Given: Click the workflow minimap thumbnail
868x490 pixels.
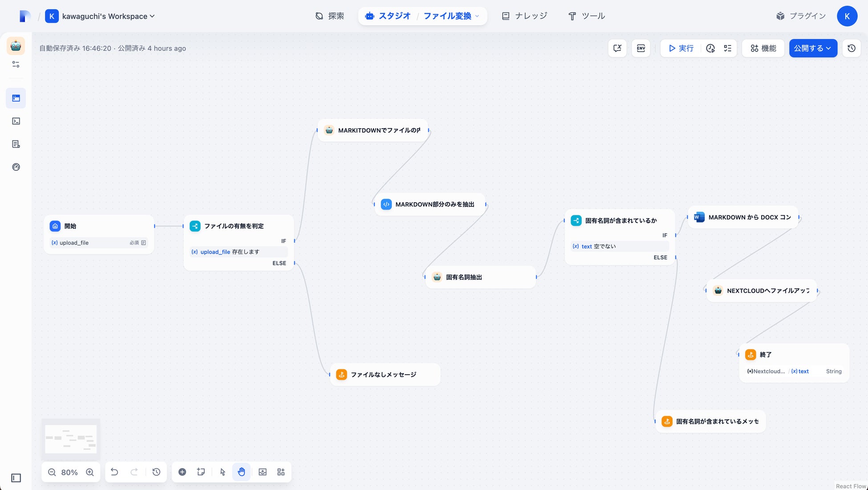Looking at the screenshot, I should (x=71, y=439).
